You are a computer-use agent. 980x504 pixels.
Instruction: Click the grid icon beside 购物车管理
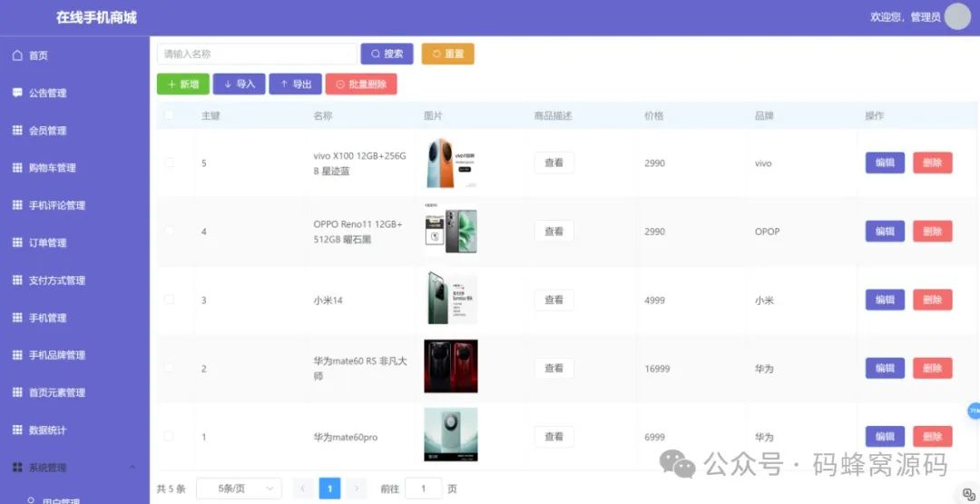click(x=17, y=168)
